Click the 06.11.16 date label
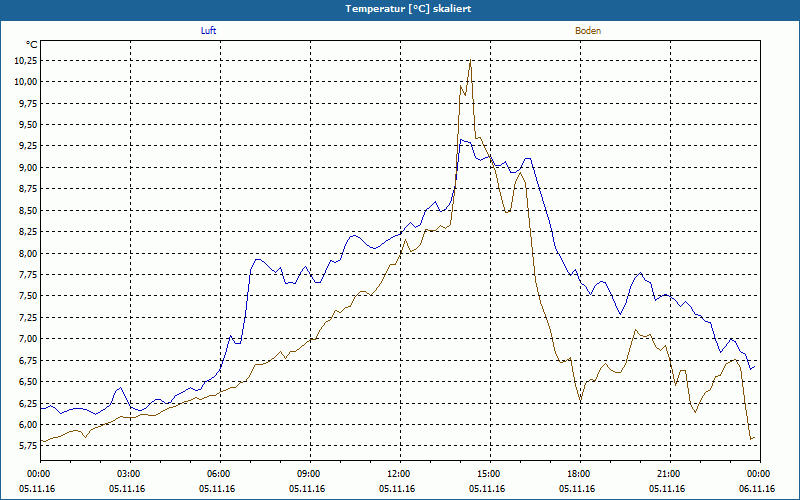 (757, 489)
